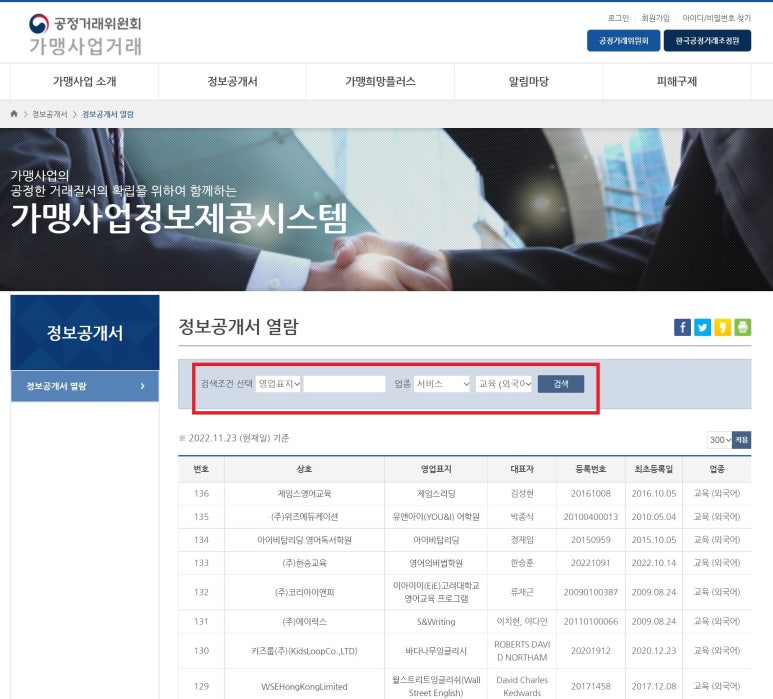Click the 최초등록일 column header
The height and width of the screenshot is (699, 773).
[x=654, y=469]
